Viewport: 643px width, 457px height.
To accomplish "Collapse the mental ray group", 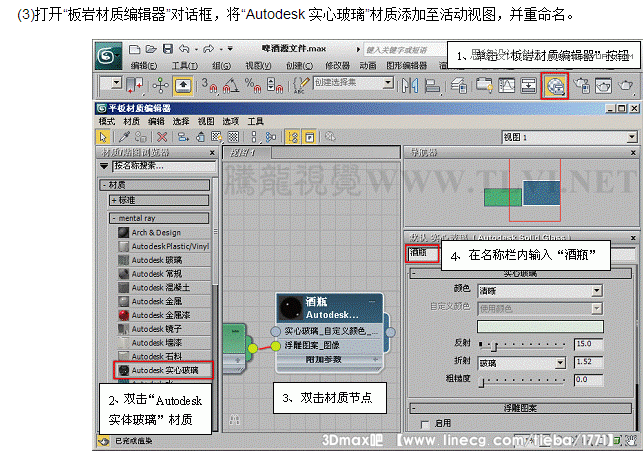I will point(159,218).
